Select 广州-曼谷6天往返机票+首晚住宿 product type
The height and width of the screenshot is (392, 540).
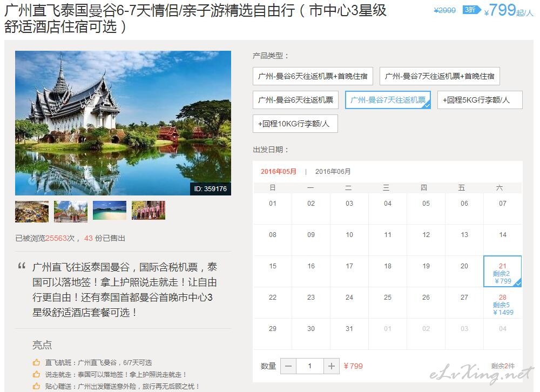click(x=313, y=76)
